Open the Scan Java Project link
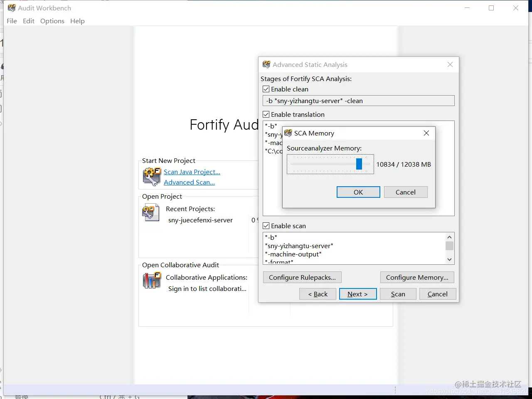The image size is (532, 399). point(192,172)
